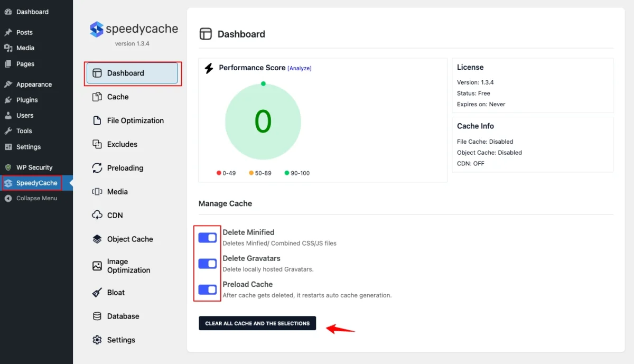Click the Media icon in WordPress sidebar
Viewport: 634px width, 364px height.
pyautogui.click(x=8, y=48)
